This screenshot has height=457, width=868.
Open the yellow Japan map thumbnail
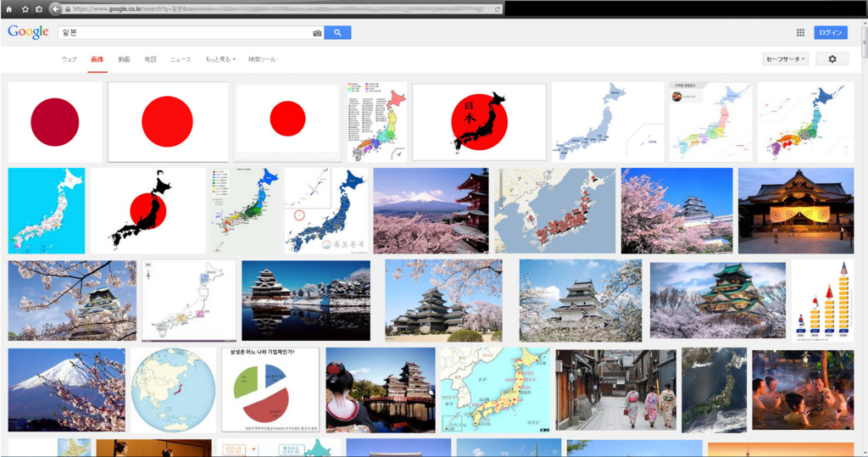(x=495, y=390)
